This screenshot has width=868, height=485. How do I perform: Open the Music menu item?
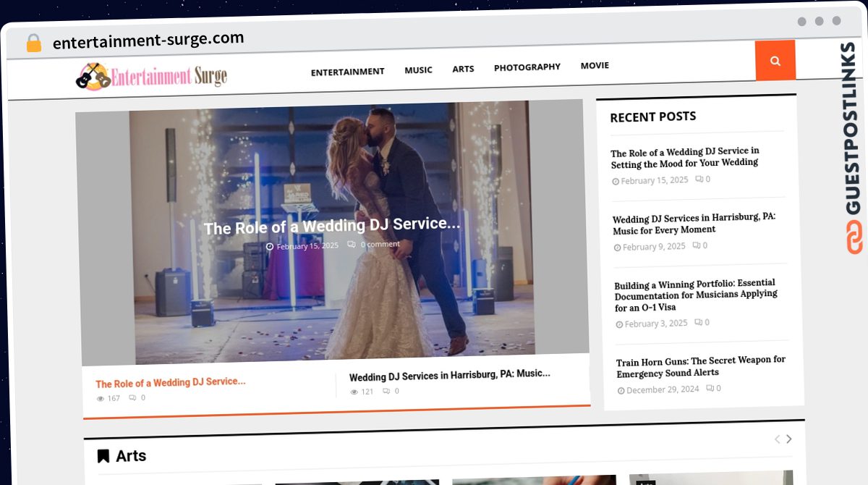click(419, 70)
